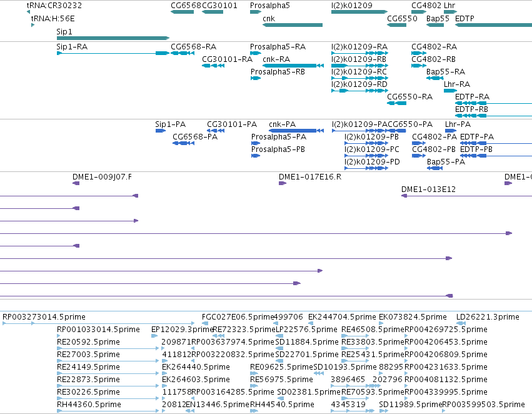Select the CG4802-PA protein label
Viewport: 532px width, 414px height.
click(434, 137)
